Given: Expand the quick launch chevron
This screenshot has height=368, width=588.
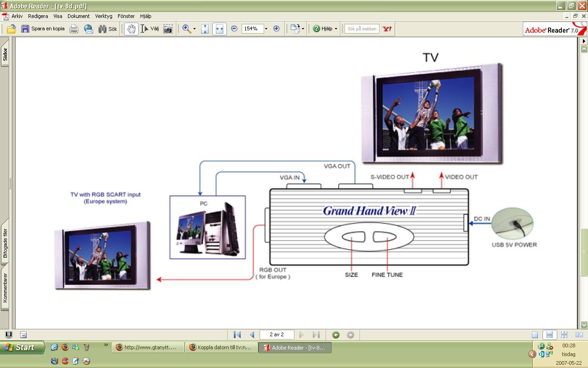Looking at the screenshot, I should click(106, 345).
